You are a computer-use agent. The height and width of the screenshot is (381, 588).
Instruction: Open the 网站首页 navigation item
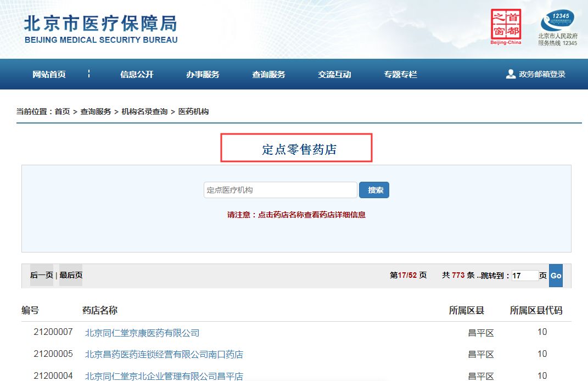49,74
